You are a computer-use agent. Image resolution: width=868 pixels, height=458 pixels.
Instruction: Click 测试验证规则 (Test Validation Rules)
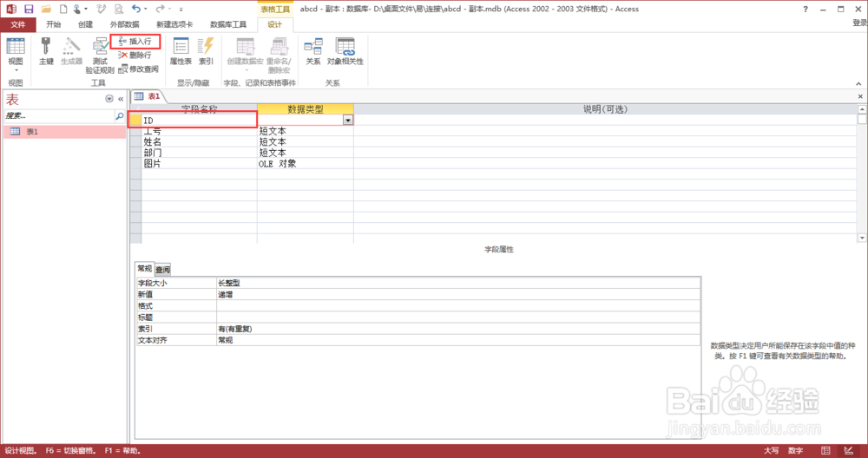[x=100, y=56]
